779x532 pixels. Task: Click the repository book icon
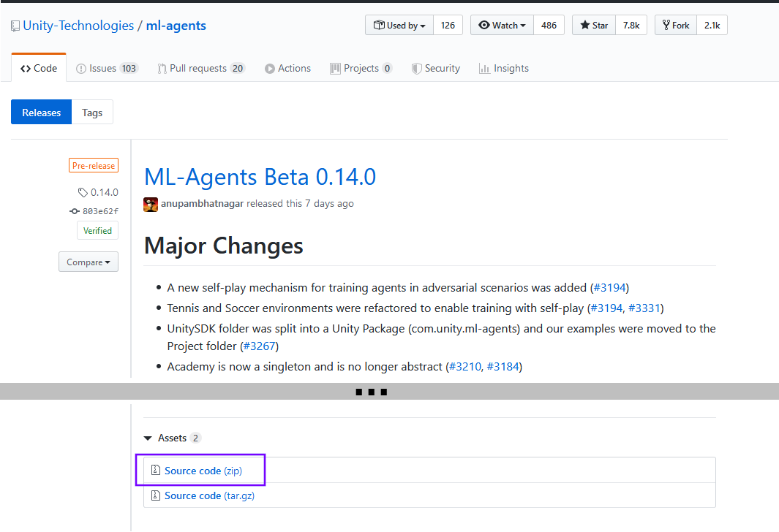pos(15,26)
